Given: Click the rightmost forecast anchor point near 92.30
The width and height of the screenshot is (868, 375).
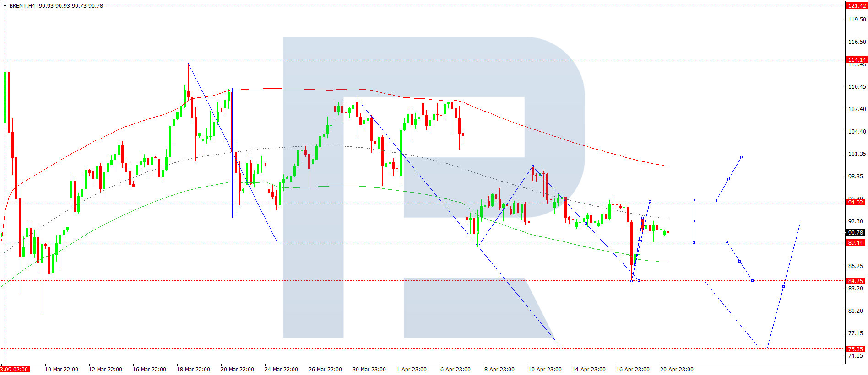Looking at the screenshot, I should point(800,224).
